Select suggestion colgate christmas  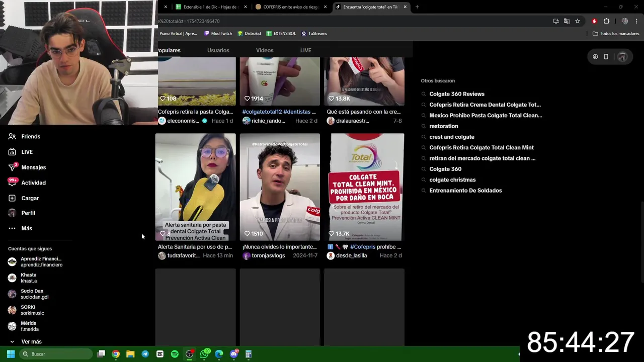(x=452, y=179)
